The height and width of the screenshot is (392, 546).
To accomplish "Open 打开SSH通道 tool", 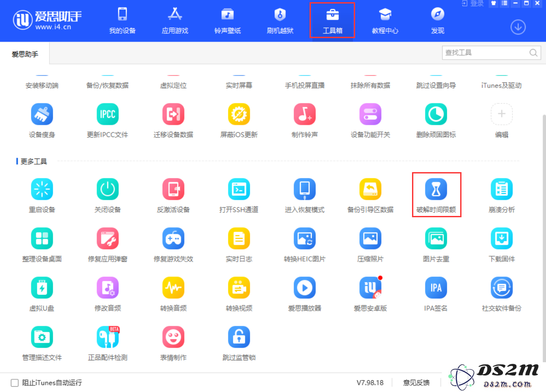I will (239, 189).
